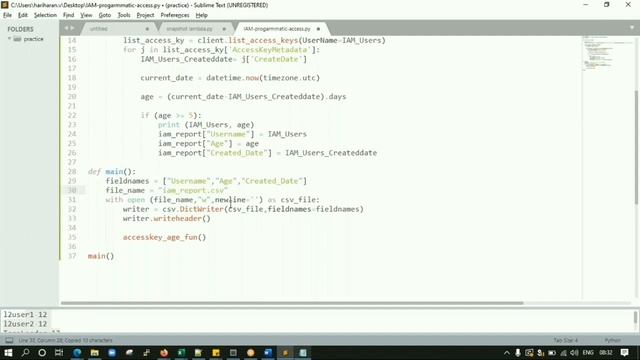The image size is (640, 360).
Task: Toggle the panel switcher icon in status bar
Action: [x=9, y=340]
